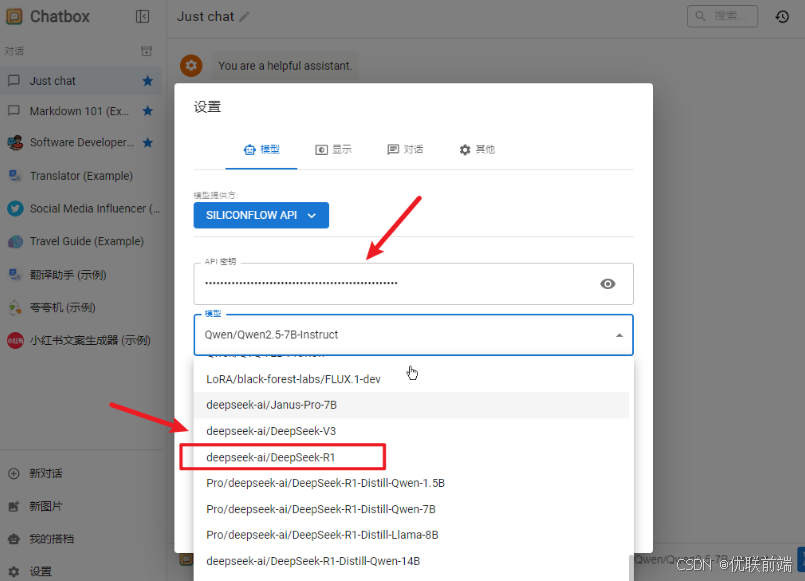Click the search box in header

pos(722,16)
